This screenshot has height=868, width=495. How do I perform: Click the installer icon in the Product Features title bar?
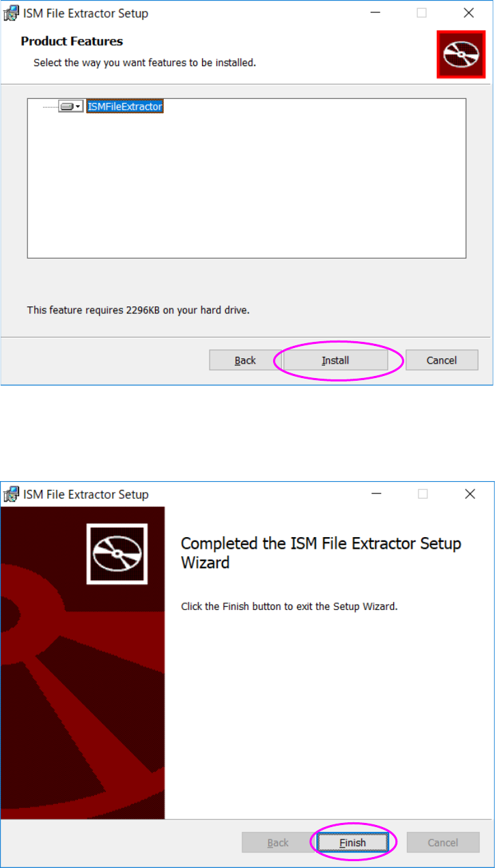pyautogui.click(x=12, y=13)
